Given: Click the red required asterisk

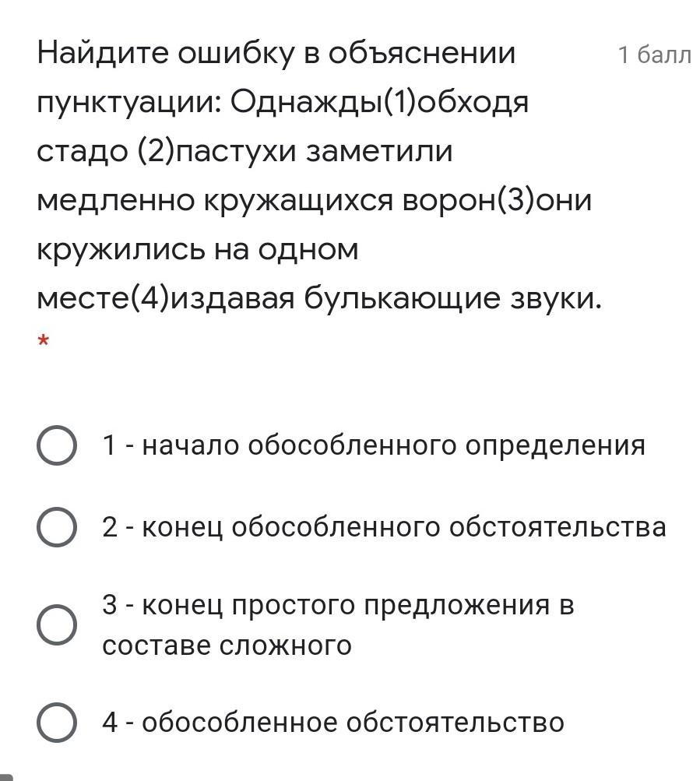Looking at the screenshot, I should click(44, 342).
